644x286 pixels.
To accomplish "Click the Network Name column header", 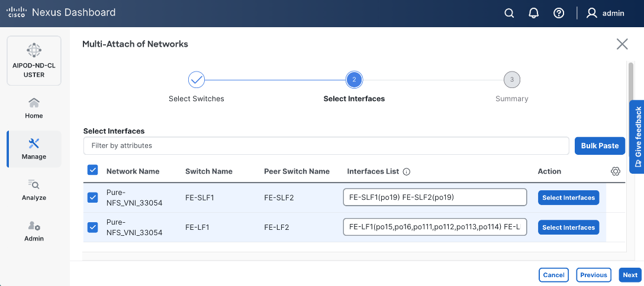I will click(133, 171).
